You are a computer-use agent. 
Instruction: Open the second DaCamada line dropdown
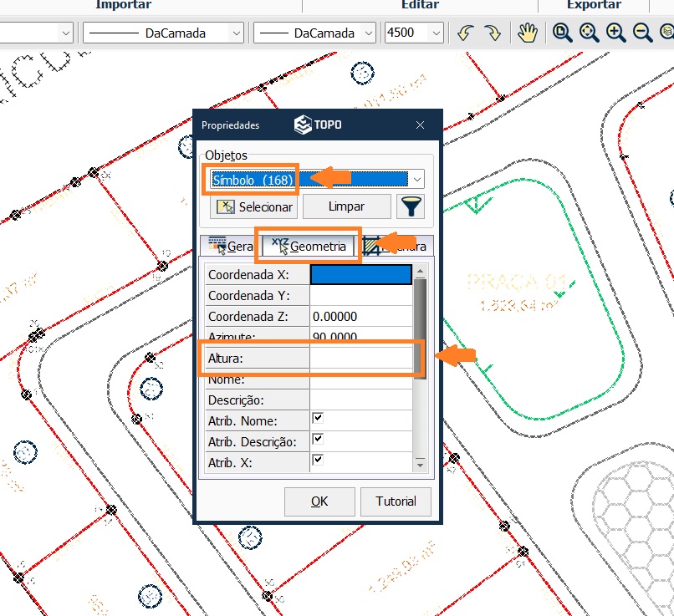[x=369, y=33]
